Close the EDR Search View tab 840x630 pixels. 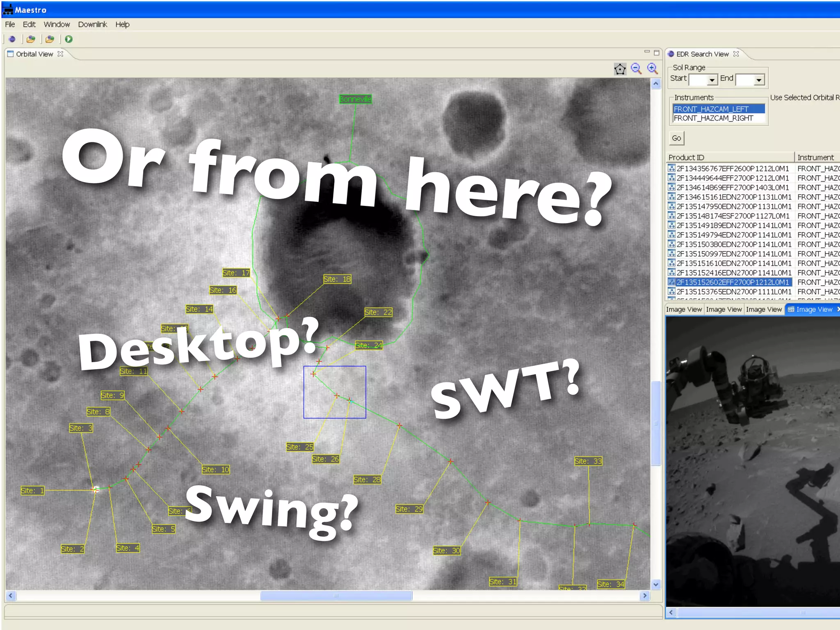pyautogui.click(x=736, y=54)
